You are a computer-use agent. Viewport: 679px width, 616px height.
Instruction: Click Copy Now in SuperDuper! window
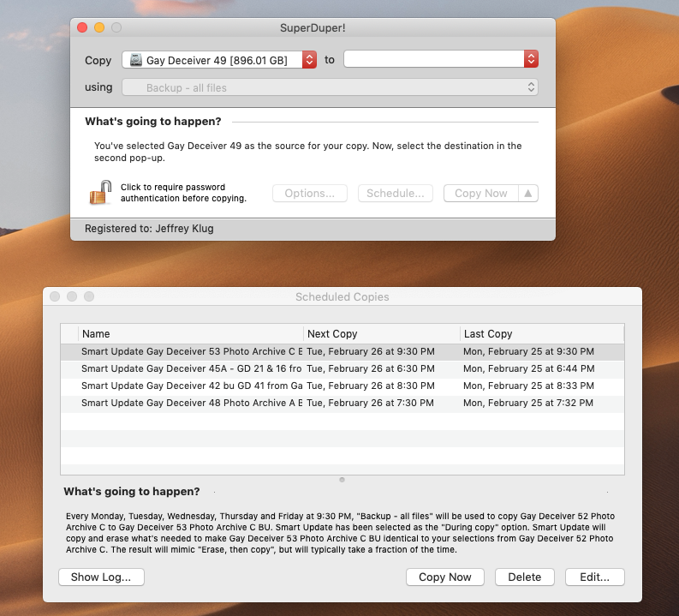(480, 194)
